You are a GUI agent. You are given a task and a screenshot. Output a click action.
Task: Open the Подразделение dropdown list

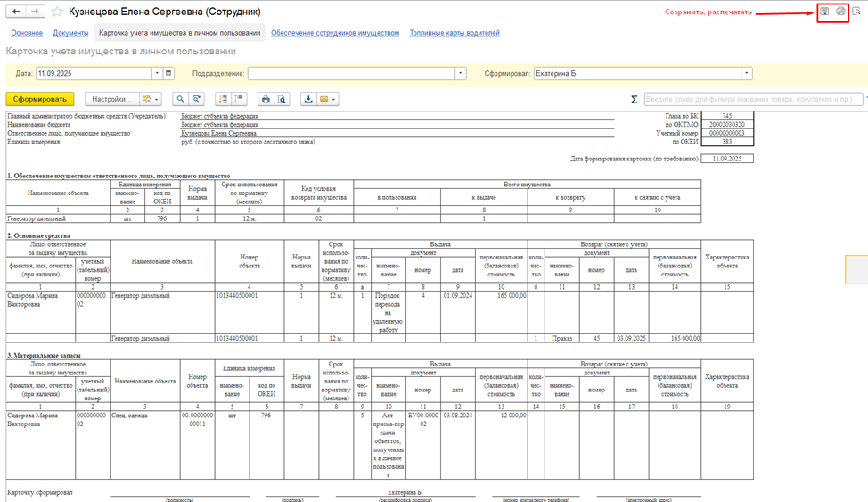461,73
